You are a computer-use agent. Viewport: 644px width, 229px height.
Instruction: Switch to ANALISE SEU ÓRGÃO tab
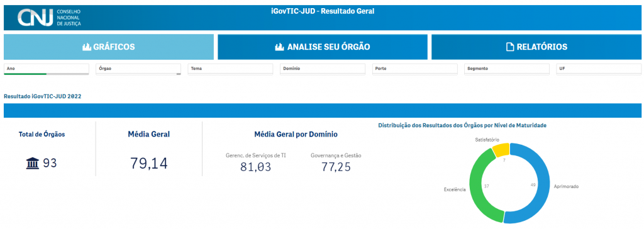click(323, 47)
